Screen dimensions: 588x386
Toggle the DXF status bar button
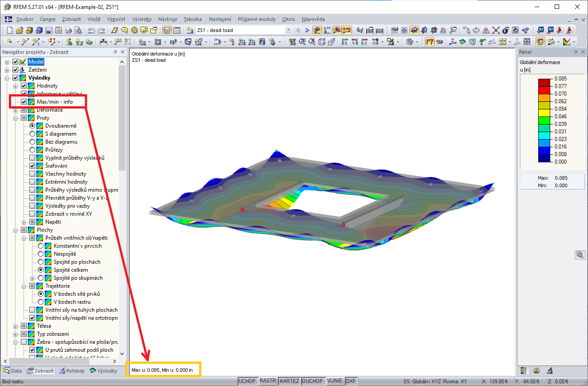[351, 381]
